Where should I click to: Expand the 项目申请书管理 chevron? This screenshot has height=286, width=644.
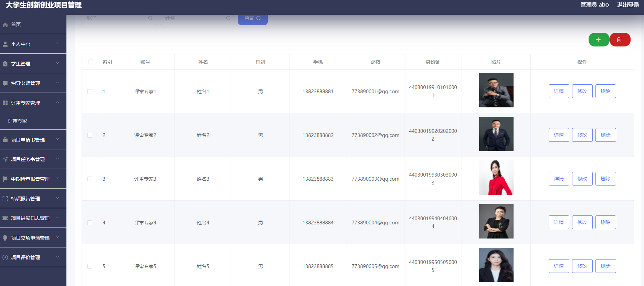(57, 139)
